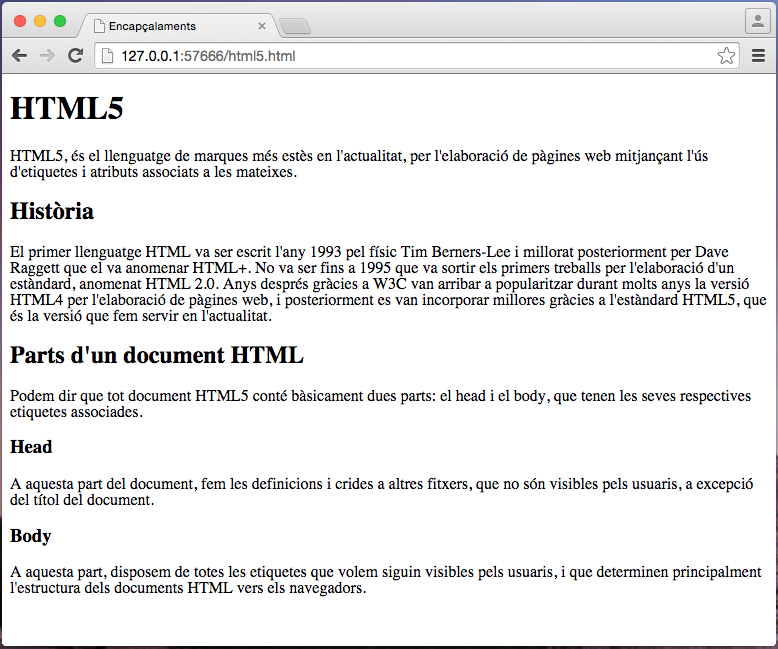Focus the address bar showing 127.0.0.1:57666/html5.html

pos(400,56)
